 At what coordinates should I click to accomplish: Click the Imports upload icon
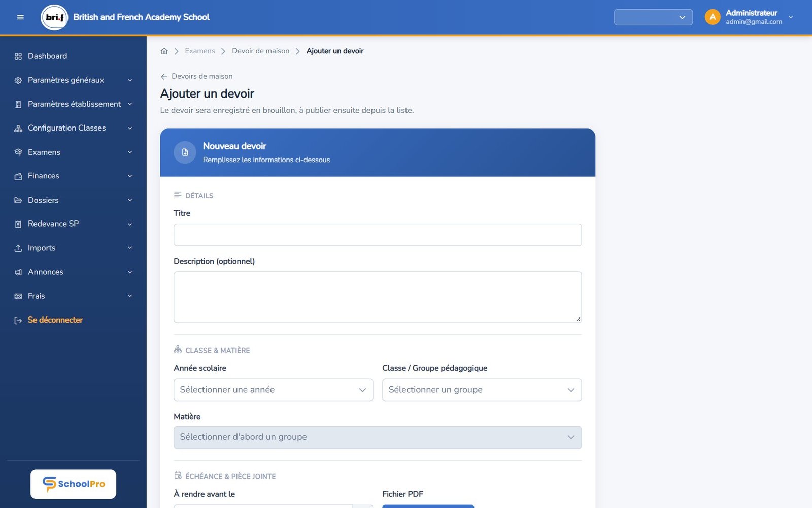click(18, 248)
